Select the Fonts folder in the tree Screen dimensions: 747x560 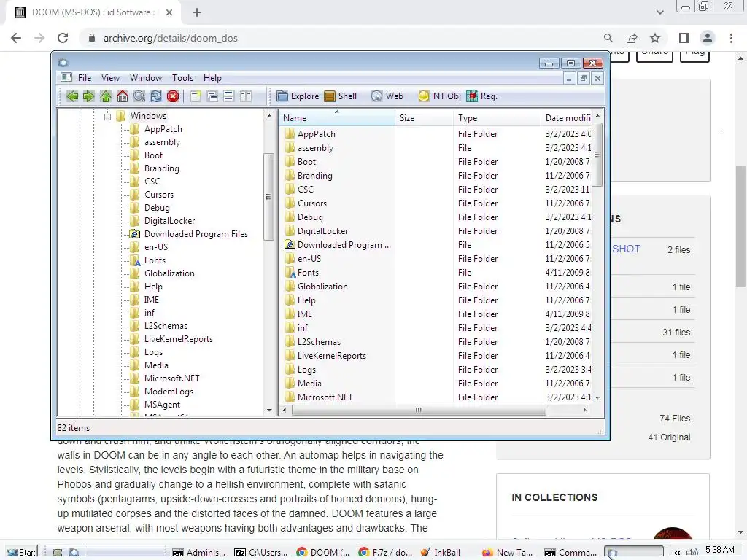(155, 260)
